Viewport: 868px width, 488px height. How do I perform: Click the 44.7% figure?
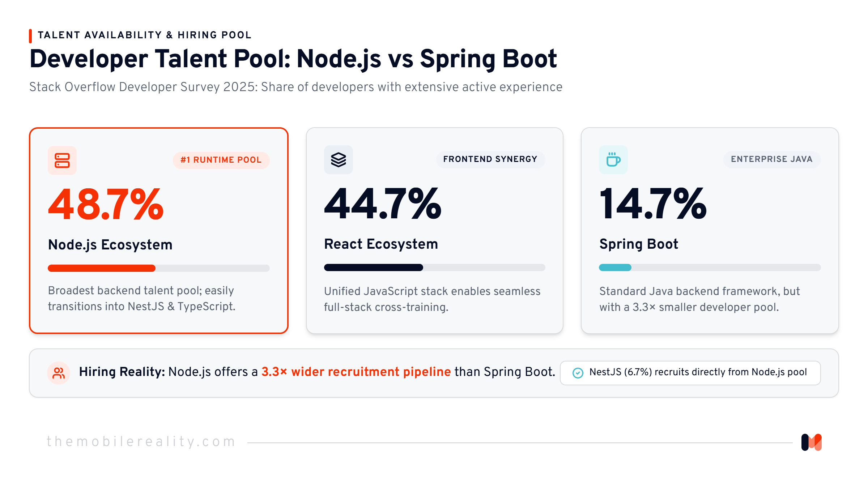[383, 204]
